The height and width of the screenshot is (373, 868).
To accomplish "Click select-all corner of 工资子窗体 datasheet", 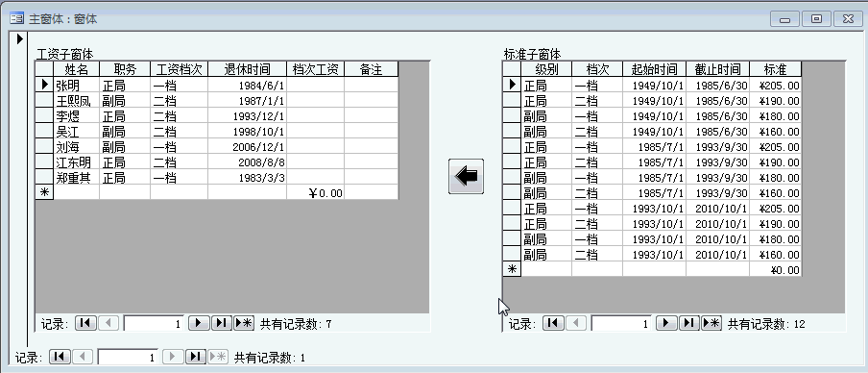I will click(x=44, y=69).
